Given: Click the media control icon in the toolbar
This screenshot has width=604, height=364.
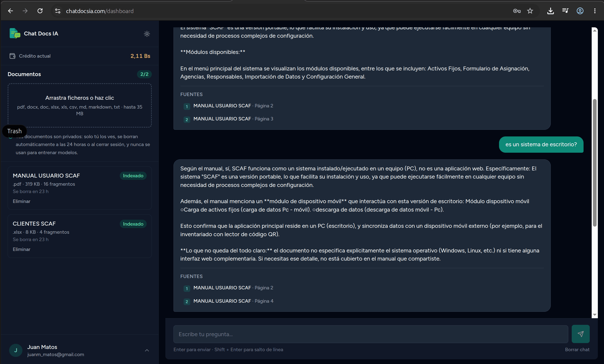Looking at the screenshot, I should point(565,11).
